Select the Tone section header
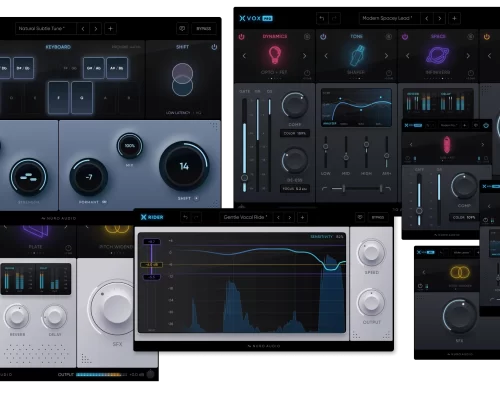The image size is (500, 400). [x=356, y=36]
